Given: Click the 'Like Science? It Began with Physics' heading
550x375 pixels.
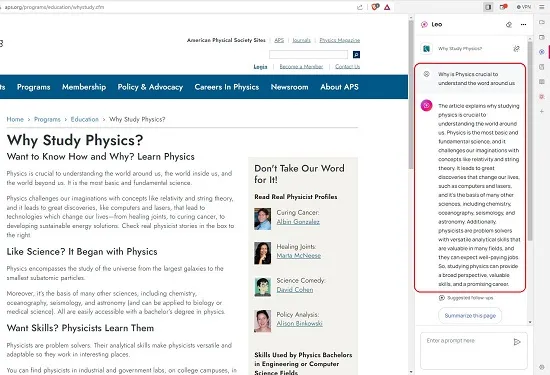Looking at the screenshot, I should 82,252.
